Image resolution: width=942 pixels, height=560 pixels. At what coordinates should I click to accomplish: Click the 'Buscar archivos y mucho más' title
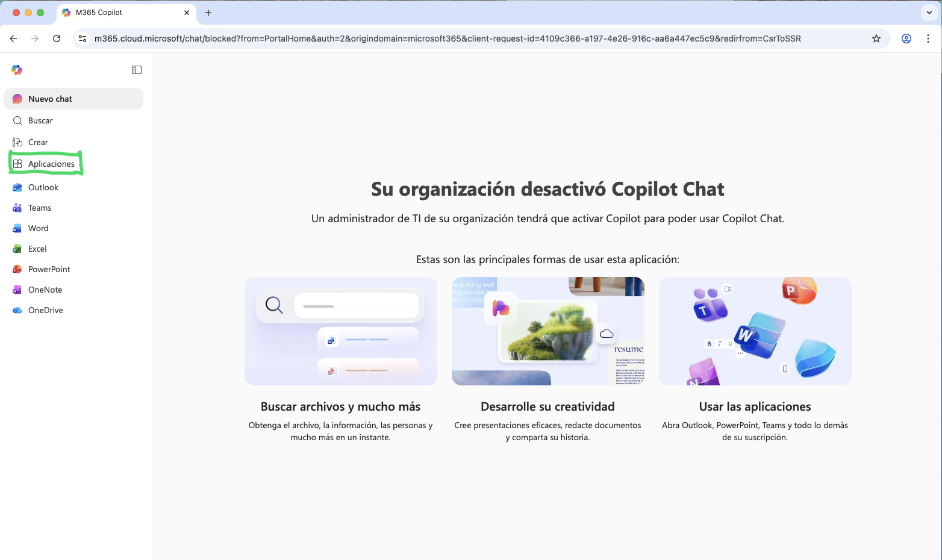click(341, 406)
